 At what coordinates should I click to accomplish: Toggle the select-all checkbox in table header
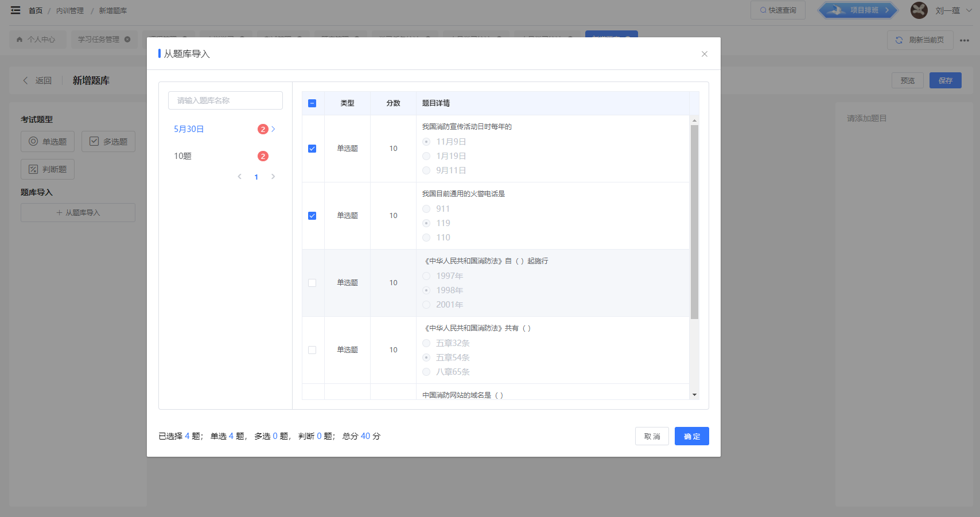click(x=312, y=103)
